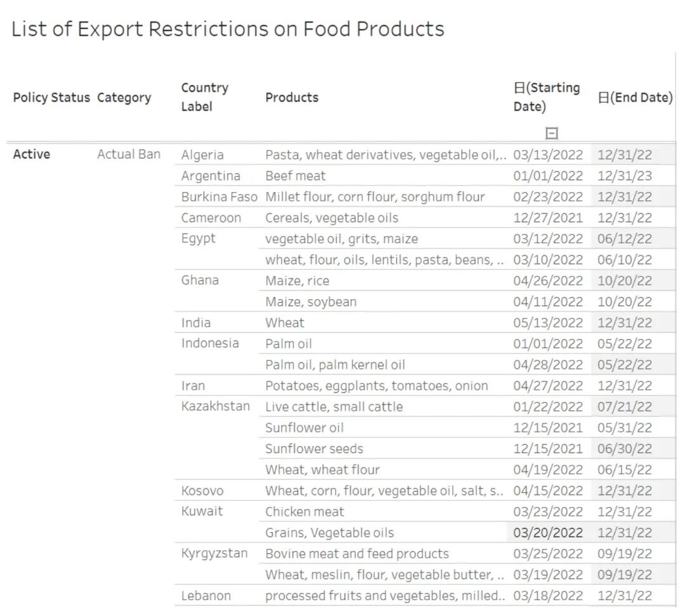The width and height of the screenshot is (685, 616).
Task: Select the highlighted 03/20/2022 starting date
Action: tap(548, 533)
